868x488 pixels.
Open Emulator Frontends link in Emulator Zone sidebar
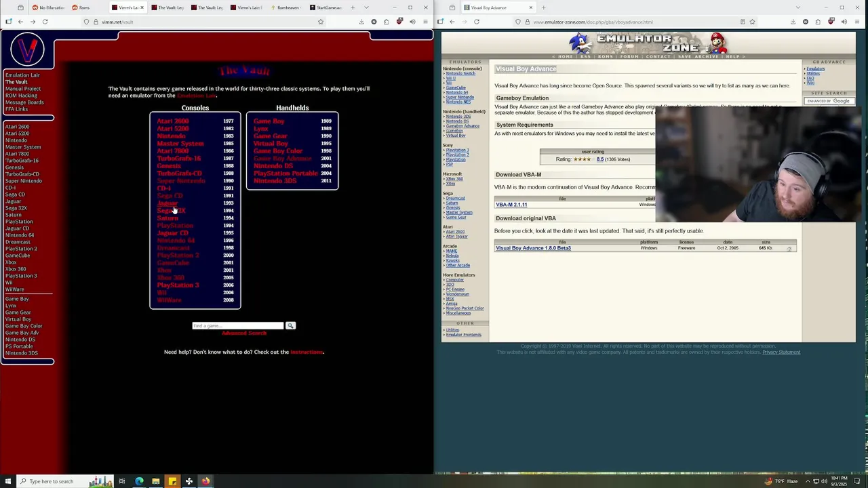(464, 335)
